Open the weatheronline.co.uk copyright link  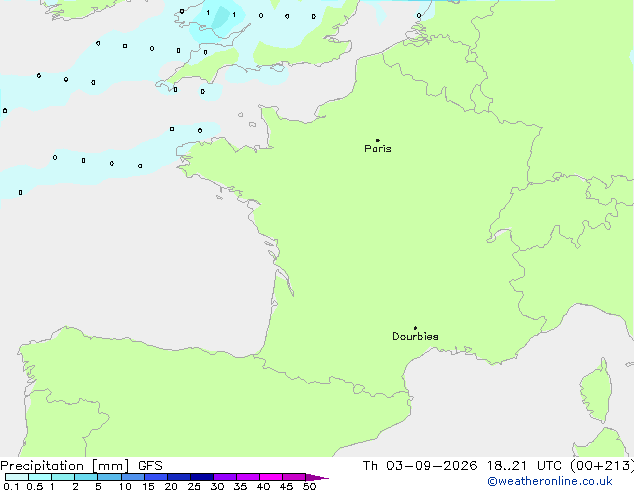(x=550, y=481)
